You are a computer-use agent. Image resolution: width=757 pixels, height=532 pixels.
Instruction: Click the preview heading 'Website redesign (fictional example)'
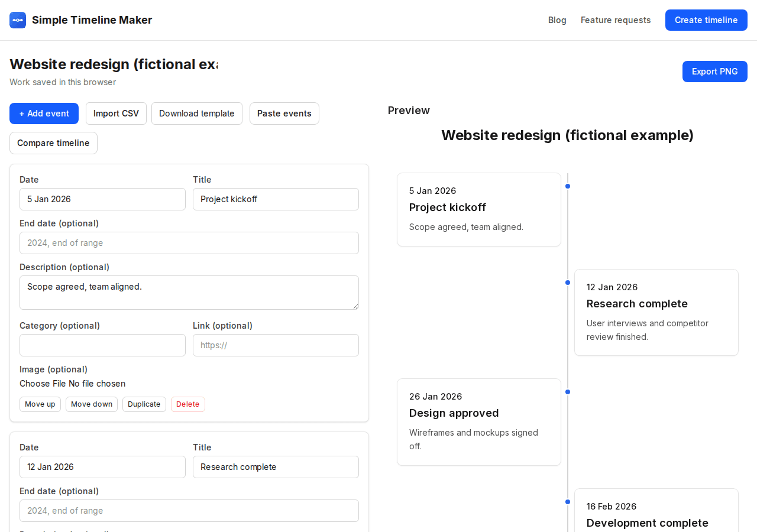[568, 135]
